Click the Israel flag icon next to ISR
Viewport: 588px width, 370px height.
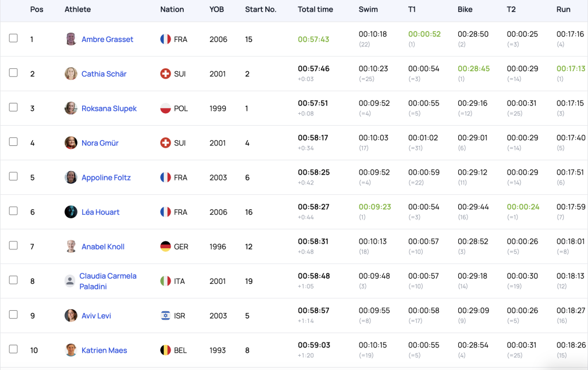[165, 315]
